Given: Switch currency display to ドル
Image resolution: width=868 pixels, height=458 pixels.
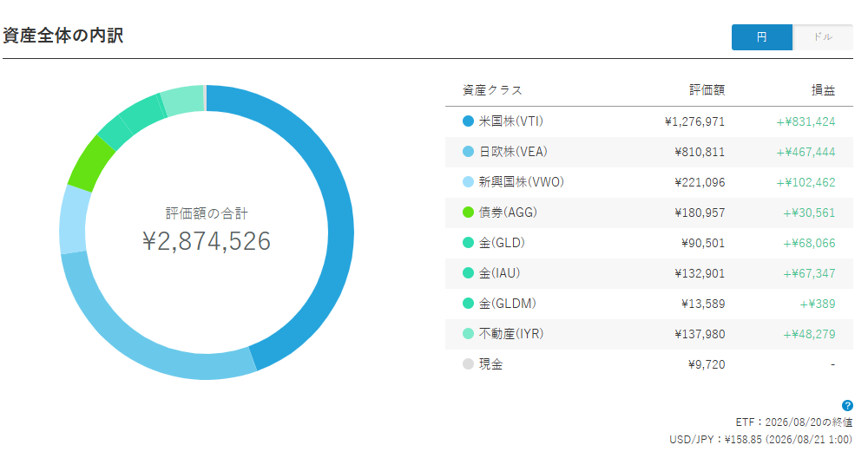Looking at the screenshot, I should [x=823, y=37].
